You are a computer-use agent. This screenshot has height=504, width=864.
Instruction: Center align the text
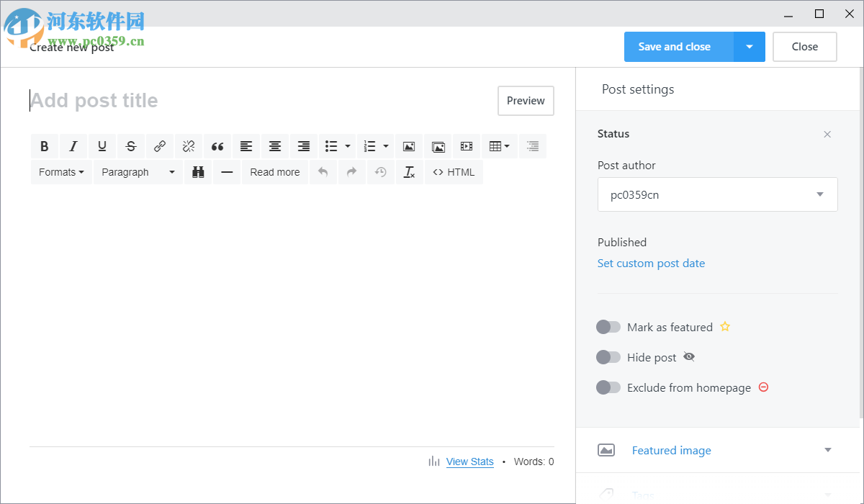275,146
